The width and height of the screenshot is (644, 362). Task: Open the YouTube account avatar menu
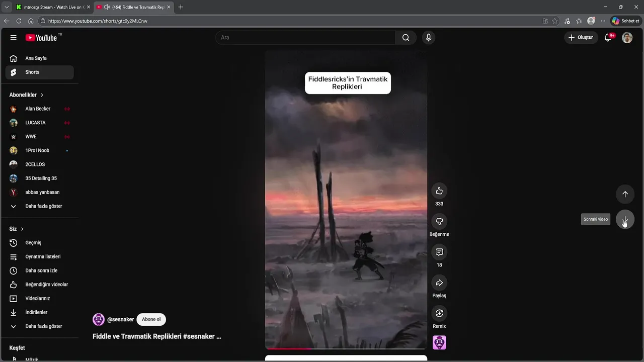tap(627, 38)
